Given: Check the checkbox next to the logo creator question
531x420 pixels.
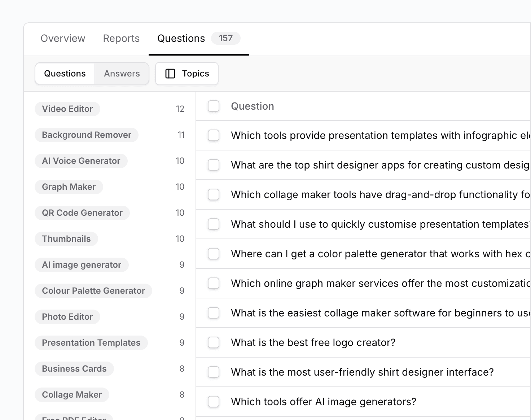Looking at the screenshot, I should click(214, 342).
